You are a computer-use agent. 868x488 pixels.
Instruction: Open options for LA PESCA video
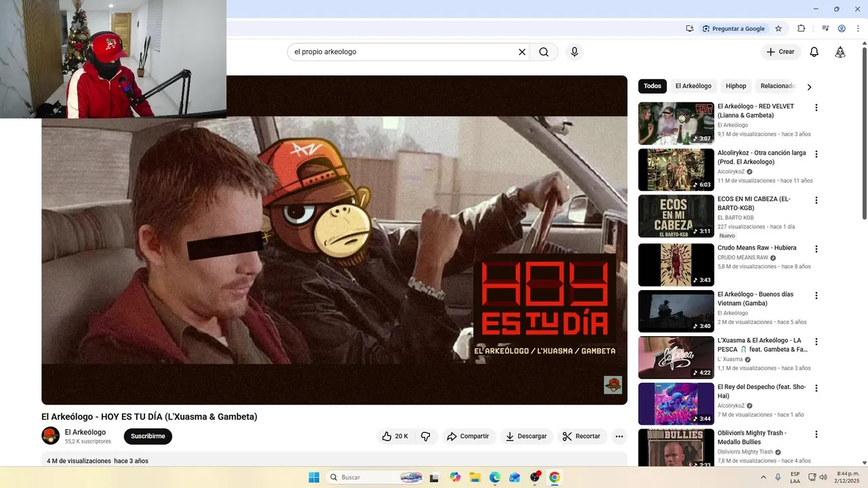click(x=816, y=342)
